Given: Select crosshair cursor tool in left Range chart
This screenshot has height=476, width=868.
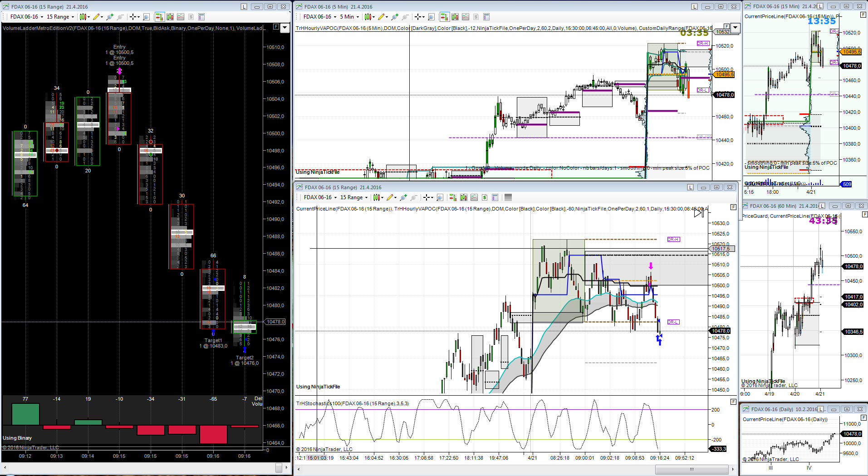Looking at the screenshot, I should [134, 17].
